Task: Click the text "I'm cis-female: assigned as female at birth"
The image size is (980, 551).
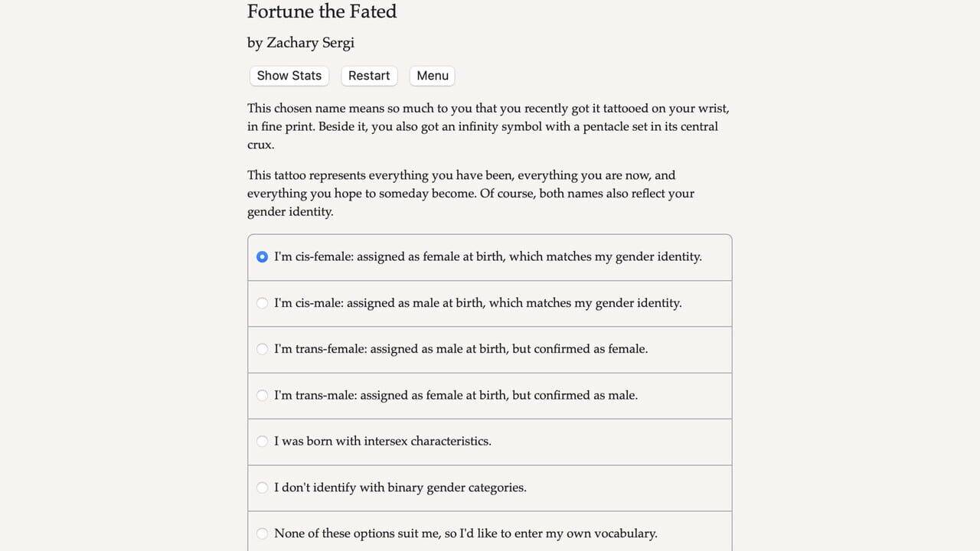Action: [x=390, y=257]
